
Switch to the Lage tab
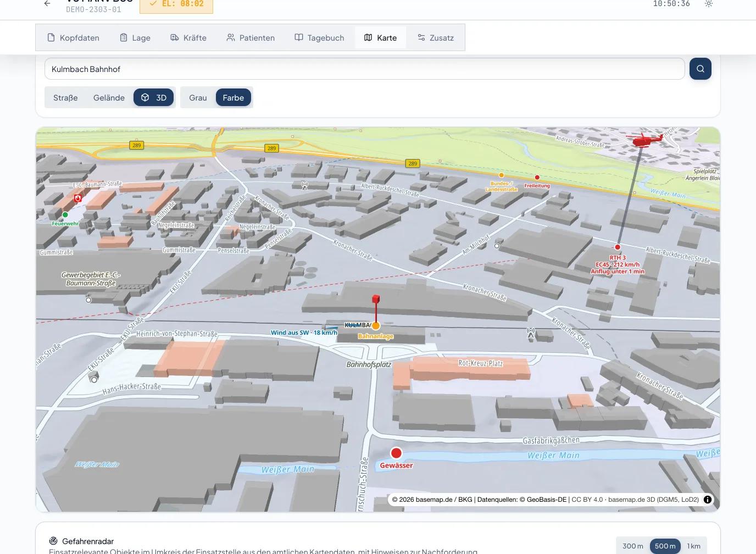[x=135, y=38]
